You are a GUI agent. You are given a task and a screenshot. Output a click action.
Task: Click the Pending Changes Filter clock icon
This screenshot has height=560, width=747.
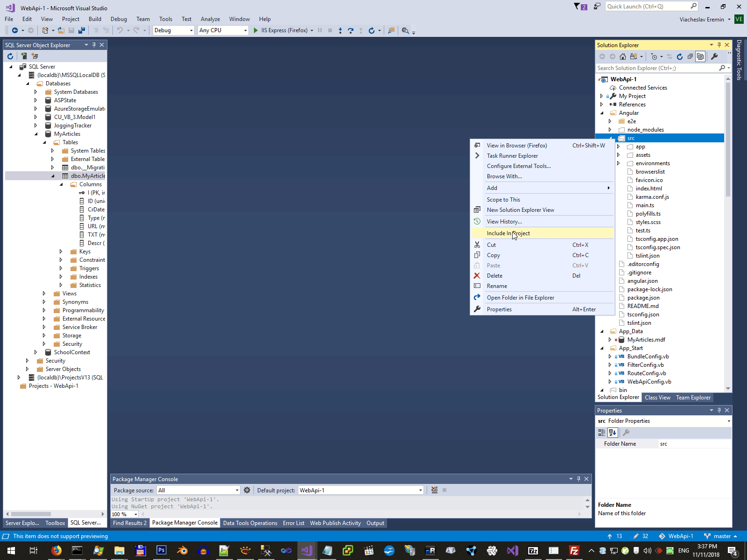click(654, 56)
